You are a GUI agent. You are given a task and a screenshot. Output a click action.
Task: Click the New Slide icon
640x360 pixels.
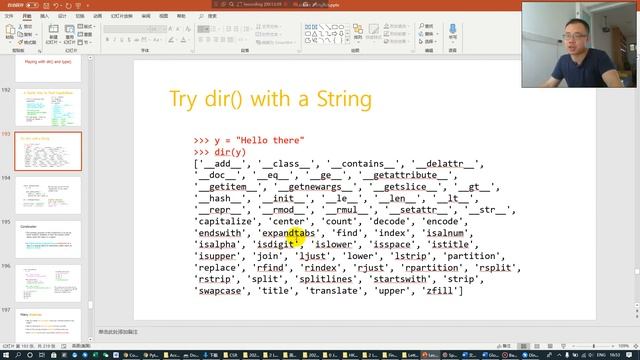click(x=53, y=29)
